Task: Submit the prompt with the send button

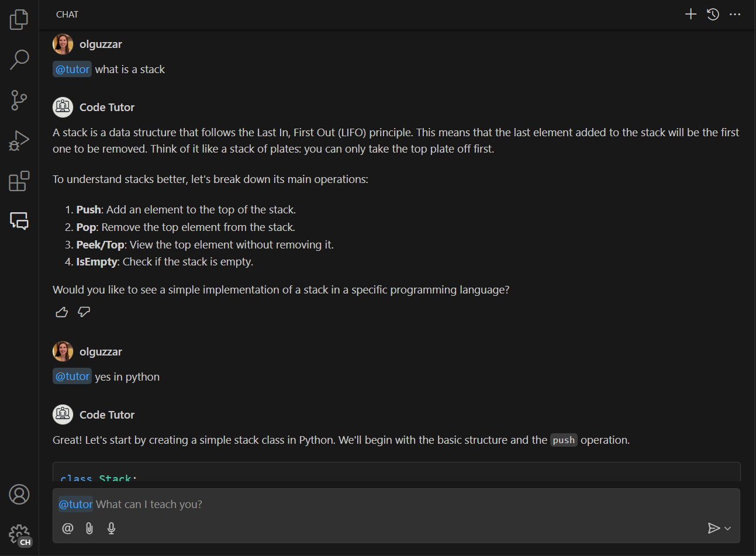Action: pyautogui.click(x=714, y=528)
